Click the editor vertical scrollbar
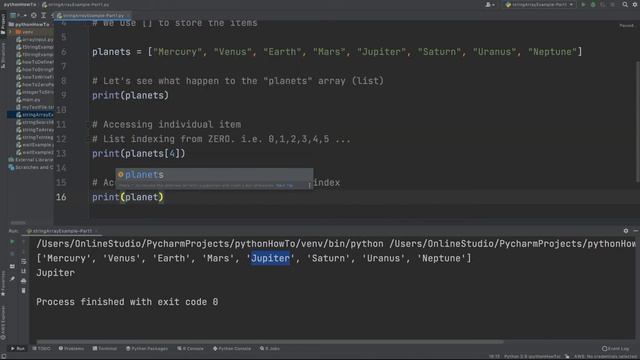640x360 pixels. (638, 122)
